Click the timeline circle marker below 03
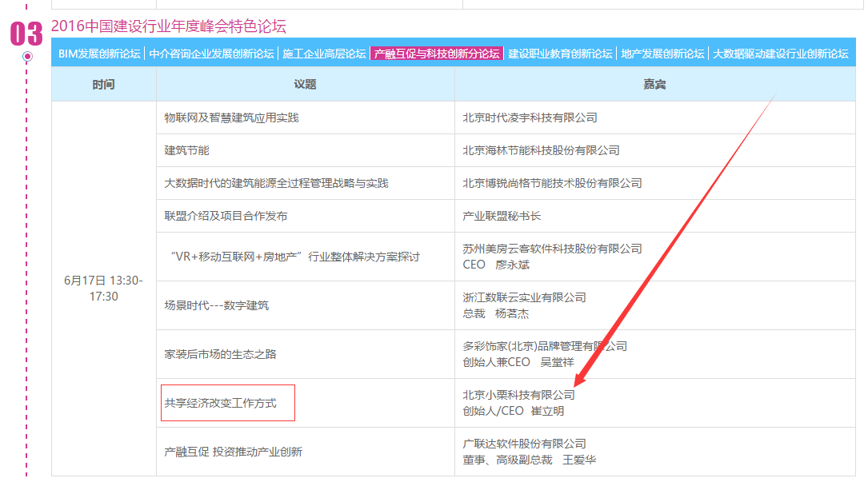 click(28, 56)
